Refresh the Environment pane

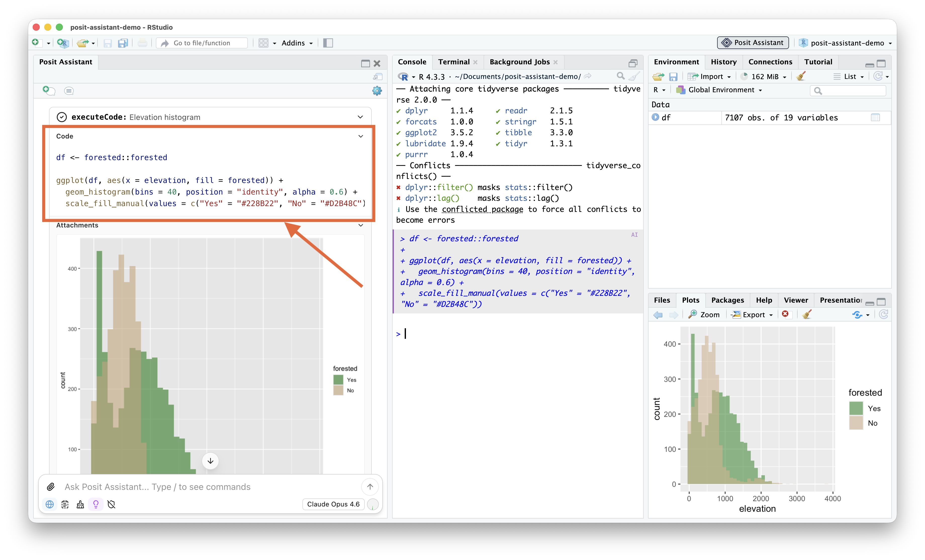click(x=877, y=77)
